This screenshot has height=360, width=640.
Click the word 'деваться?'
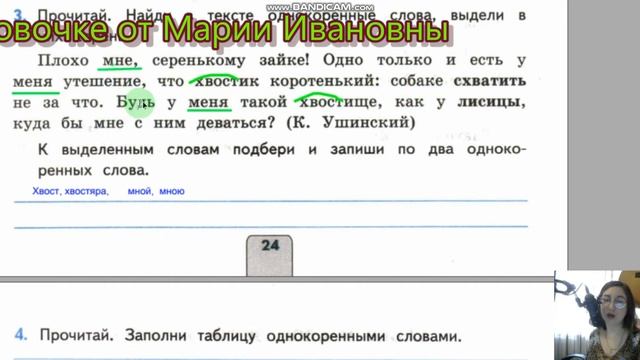[236, 123]
